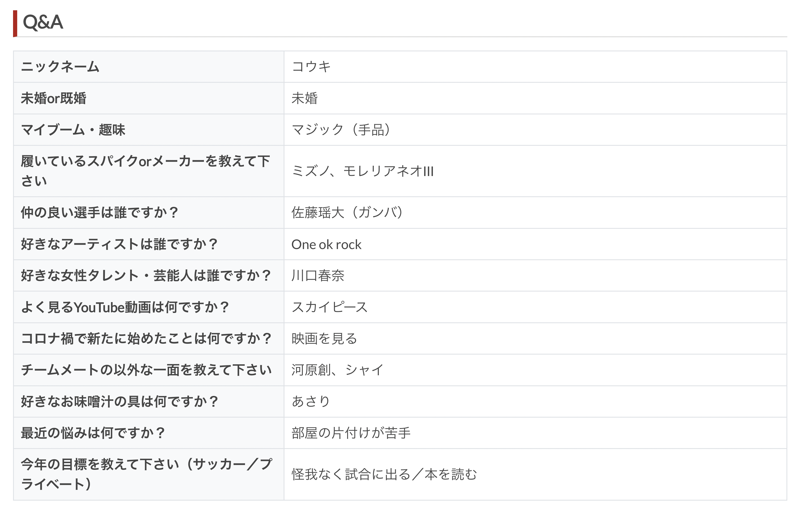This screenshot has width=812, height=517.
Task: Select the question 仲の良い選手は誰ですか？
Action: click(149, 213)
